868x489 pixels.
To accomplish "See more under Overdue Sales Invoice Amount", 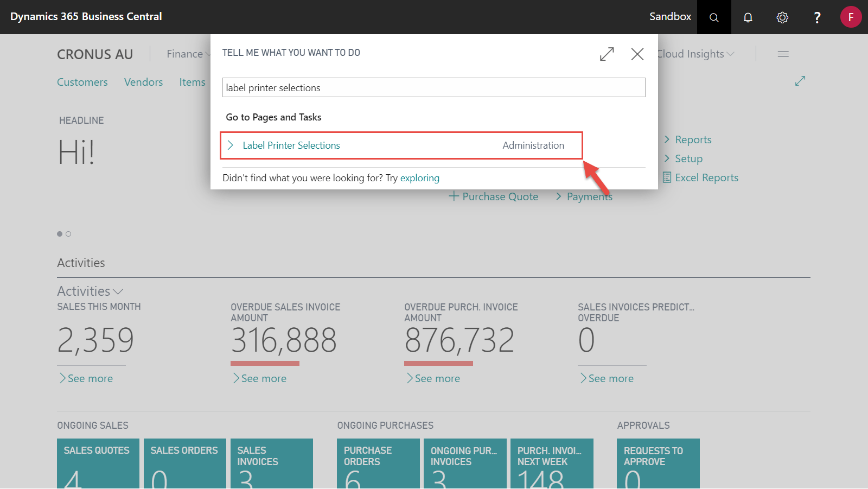I will coord(259,378).
